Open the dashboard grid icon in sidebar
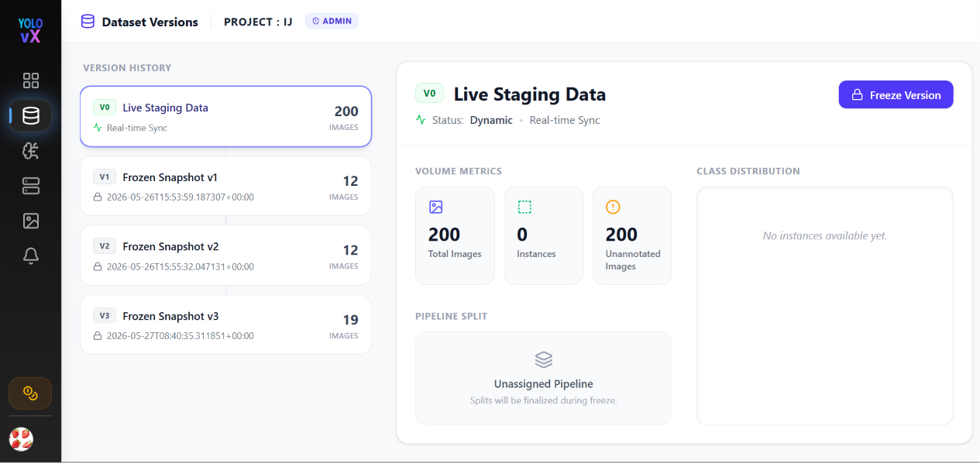Image resolution: width=980 pixels, height=463 pixels. point(31,81)
